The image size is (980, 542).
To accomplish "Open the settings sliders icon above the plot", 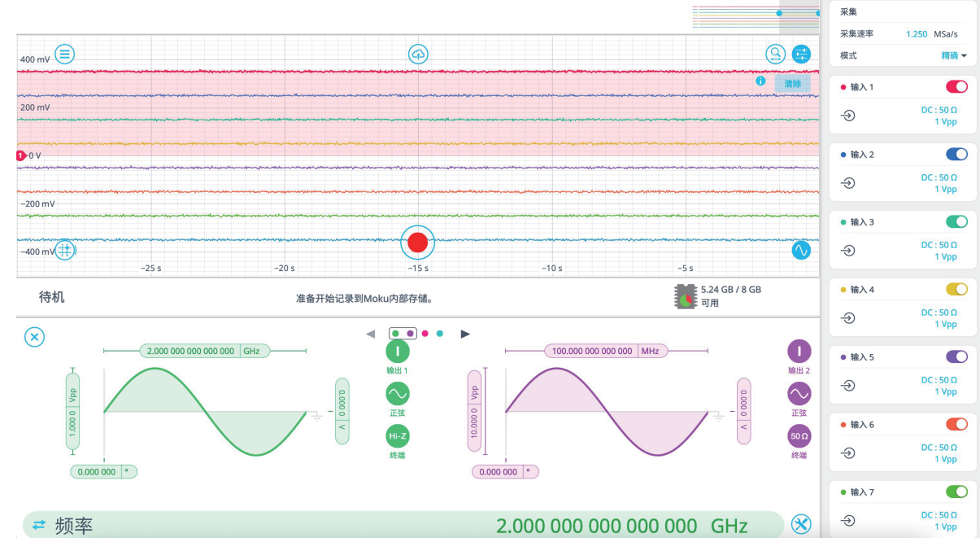I will click(802, 55).
